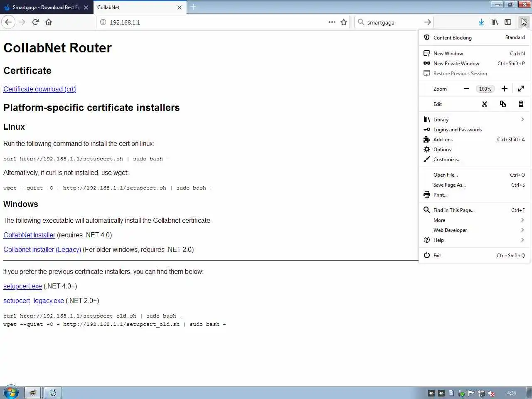Close the CollabNet tab

[180, 7]
